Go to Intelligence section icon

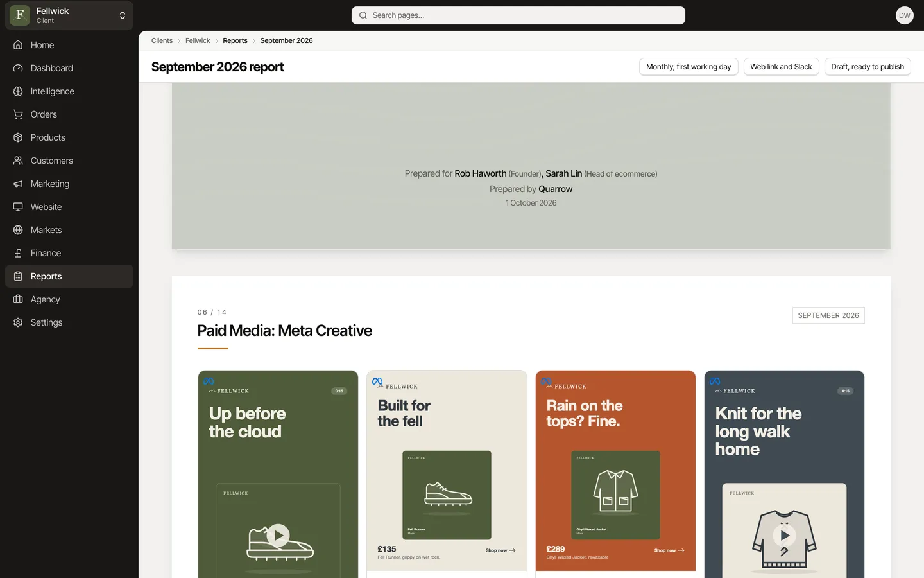coord(18,91)
